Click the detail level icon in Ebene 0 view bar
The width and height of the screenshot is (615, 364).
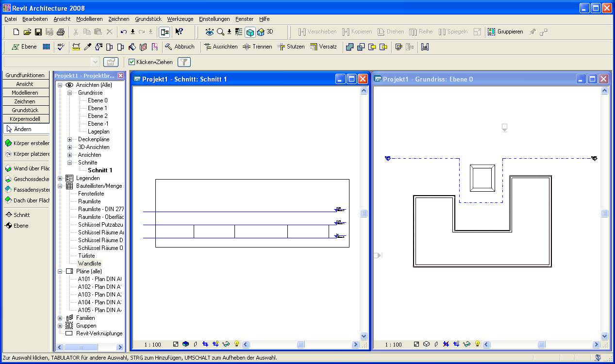tap(416, 344)
